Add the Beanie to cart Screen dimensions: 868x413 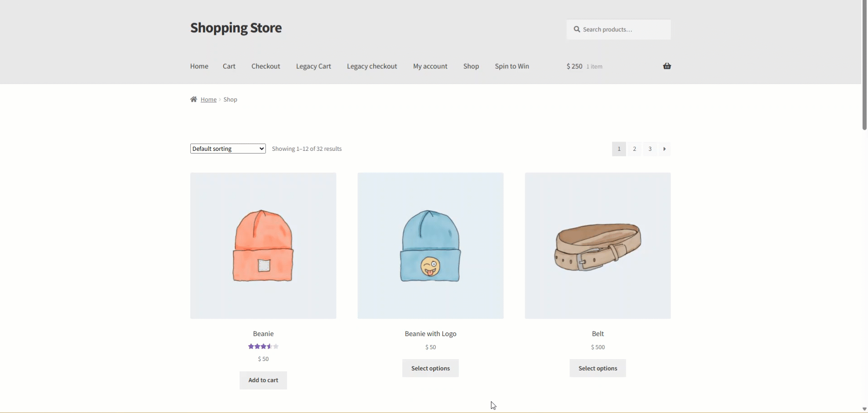click(263, 380)
